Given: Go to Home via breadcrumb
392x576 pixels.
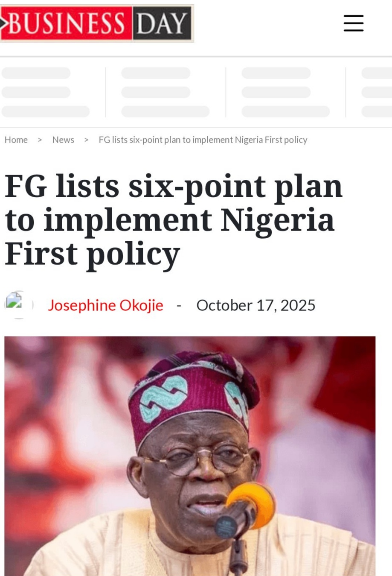Looking at the screenshot, I should click(x=16, y=140).
